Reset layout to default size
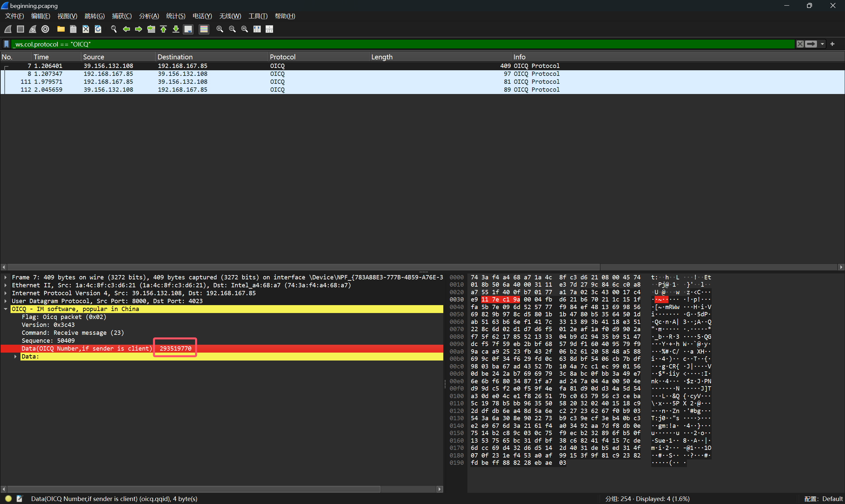Screen dimensions: 845x504 coord(257,29)
